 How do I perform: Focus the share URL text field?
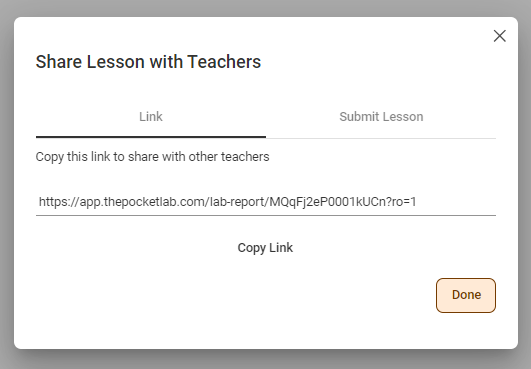pyautogui.click(x=266, y=202)
